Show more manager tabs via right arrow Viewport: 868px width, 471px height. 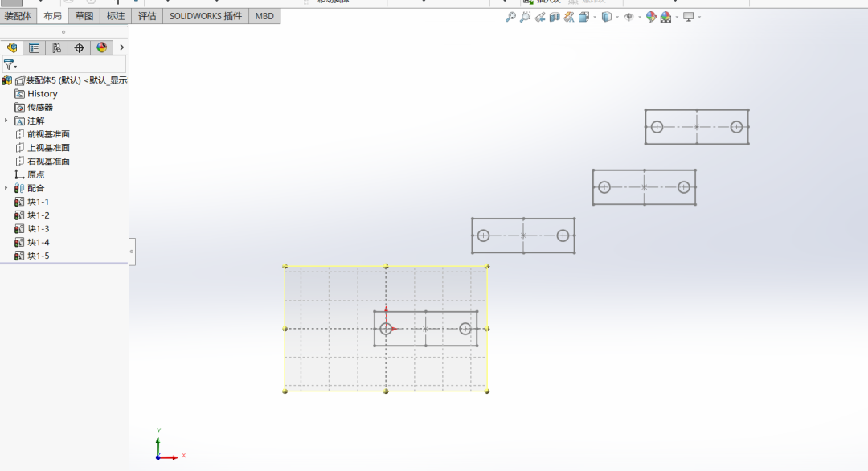point(121,48)
